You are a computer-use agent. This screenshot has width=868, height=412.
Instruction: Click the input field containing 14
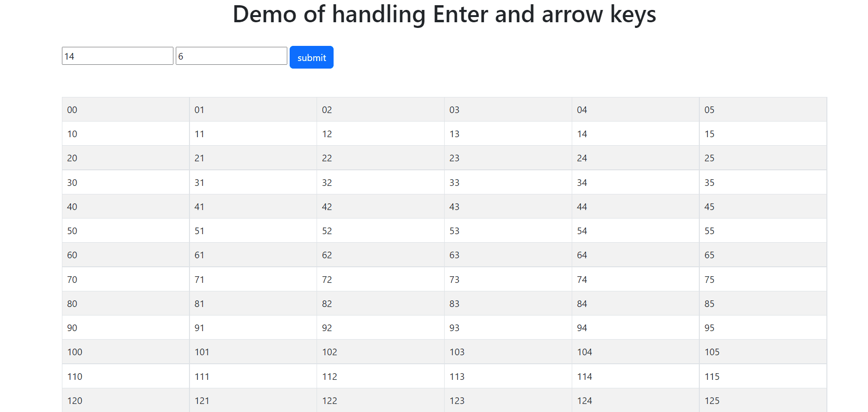(x=117, y=55)
